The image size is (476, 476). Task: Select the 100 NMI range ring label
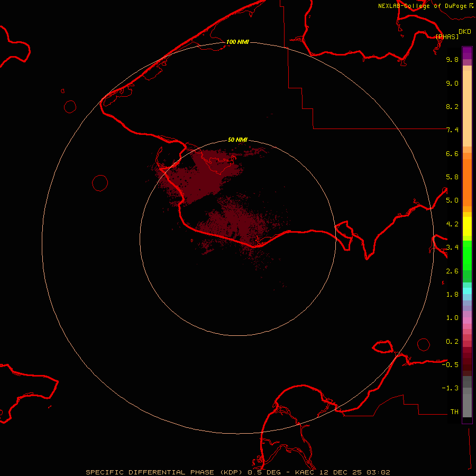tap(237, 42)
